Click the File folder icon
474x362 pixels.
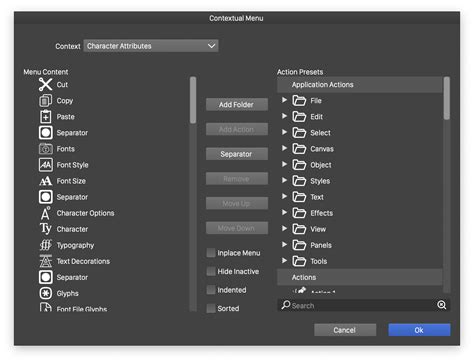pyautogui.click(x=299, y=100)
